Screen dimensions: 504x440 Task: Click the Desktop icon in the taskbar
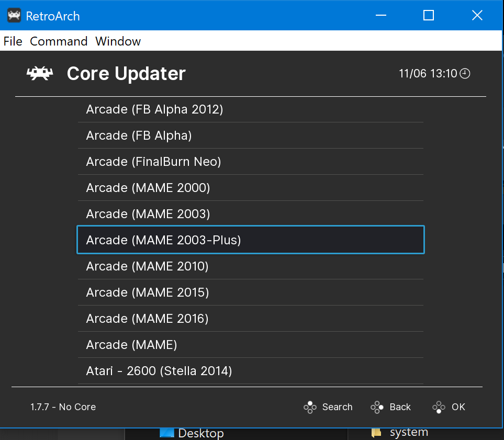point(167,433)
